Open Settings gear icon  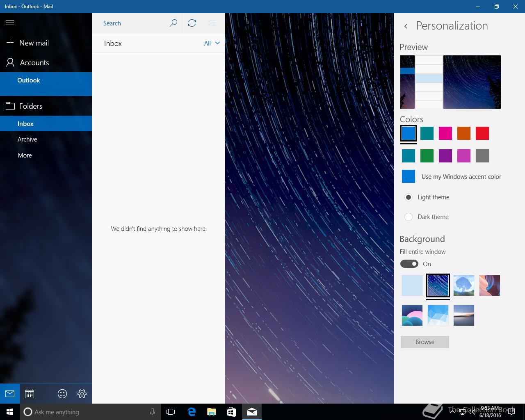pos(82,394)
